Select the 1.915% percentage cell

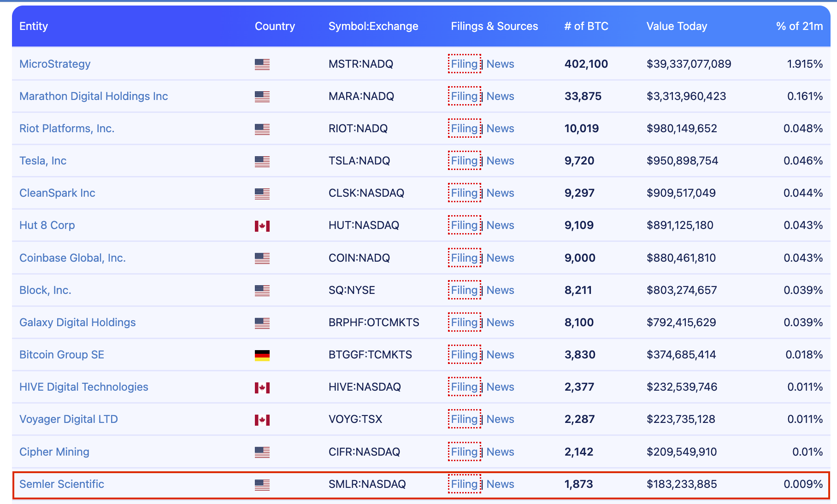[805, 64]
